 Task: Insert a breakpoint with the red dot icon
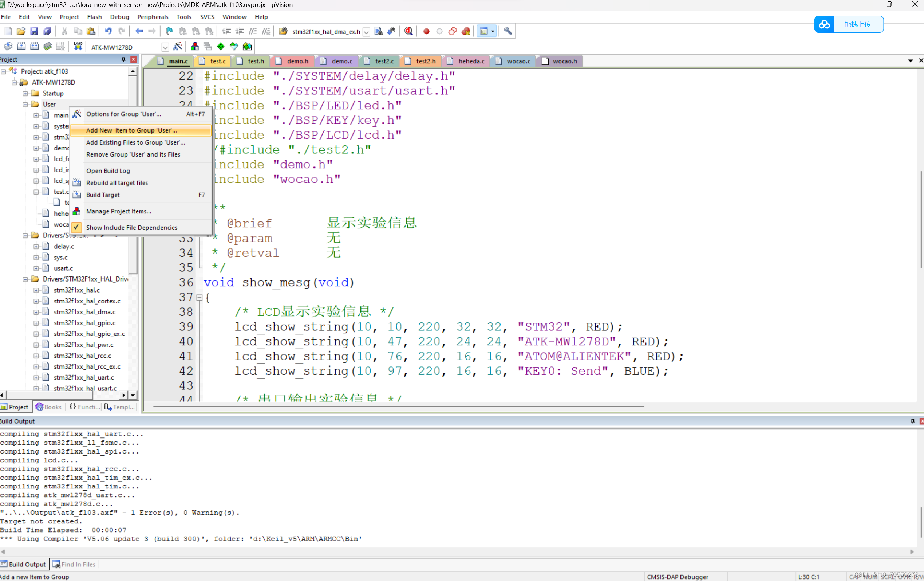426,31
